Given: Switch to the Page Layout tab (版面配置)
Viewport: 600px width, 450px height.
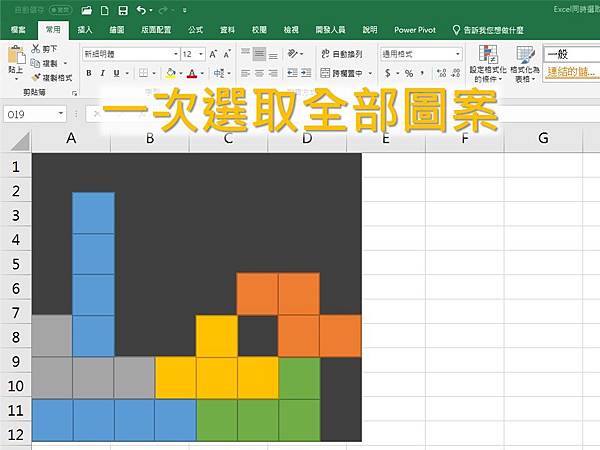Looking at the screenshot, I should [156, 30].
